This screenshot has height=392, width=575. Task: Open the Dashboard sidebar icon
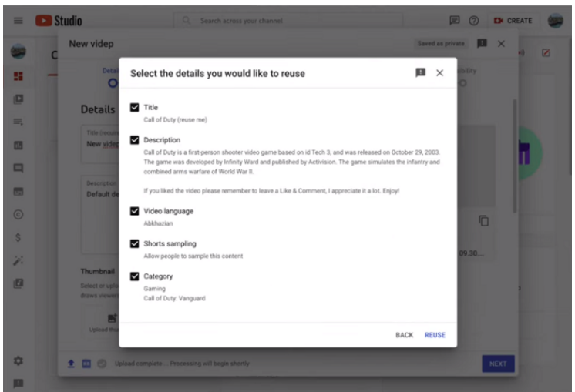18,76
